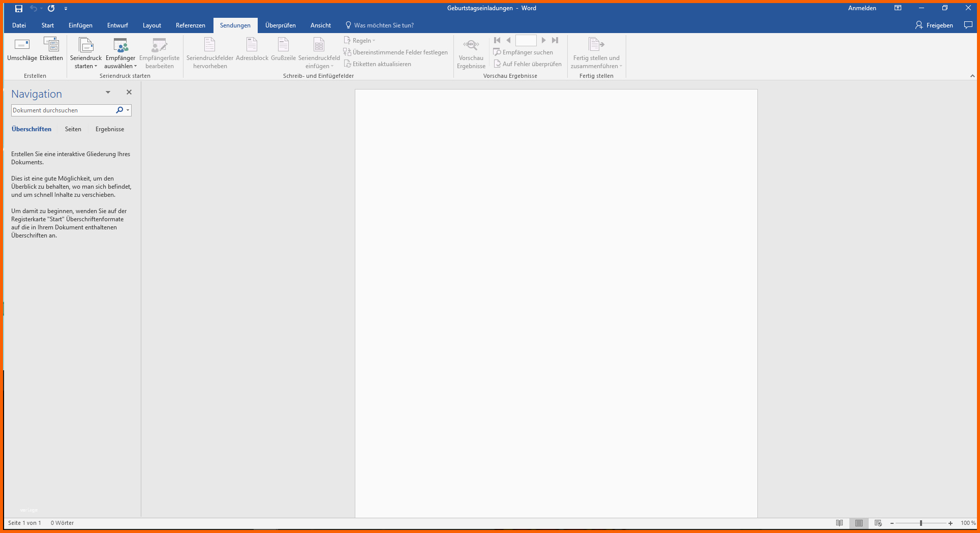Switch to the Einfügen tab
The width and height of the screenshot is (980, 533).
coord(80,25)
